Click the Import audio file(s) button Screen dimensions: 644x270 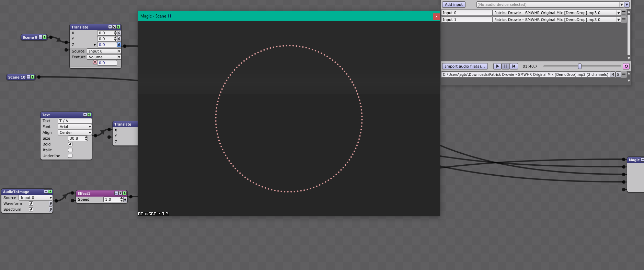(465, 66)
